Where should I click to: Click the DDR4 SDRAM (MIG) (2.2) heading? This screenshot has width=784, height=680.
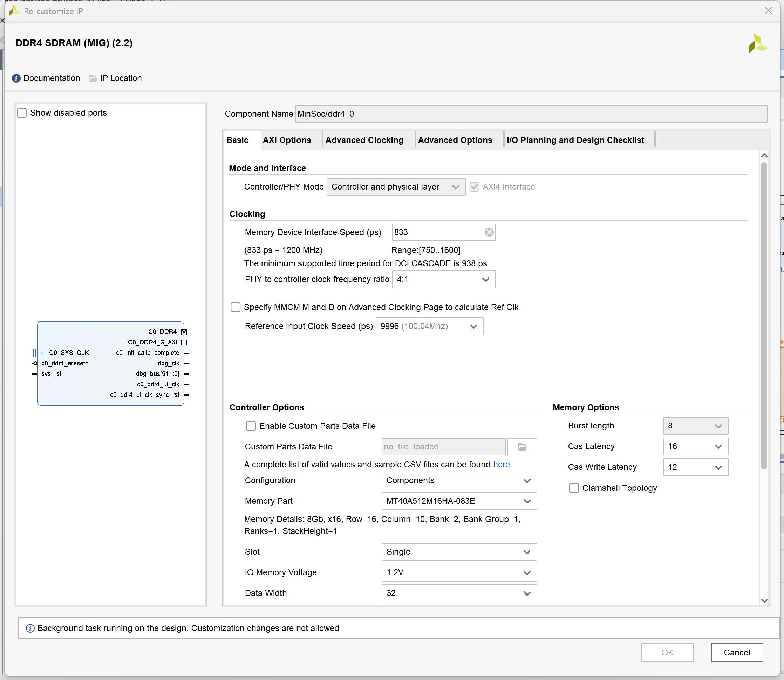point(74,43)
